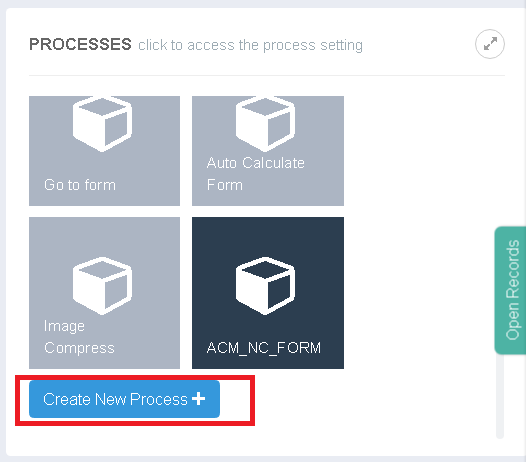
Task: Click the cube icon on Auto Calculate Form
Action: (x=265, y=124)
